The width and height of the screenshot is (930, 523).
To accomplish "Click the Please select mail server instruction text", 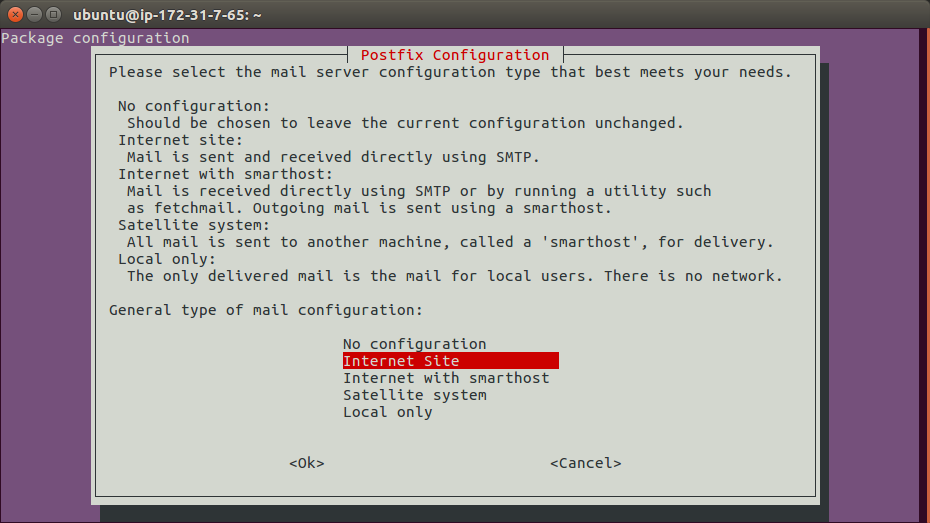I will coord(450,72).
